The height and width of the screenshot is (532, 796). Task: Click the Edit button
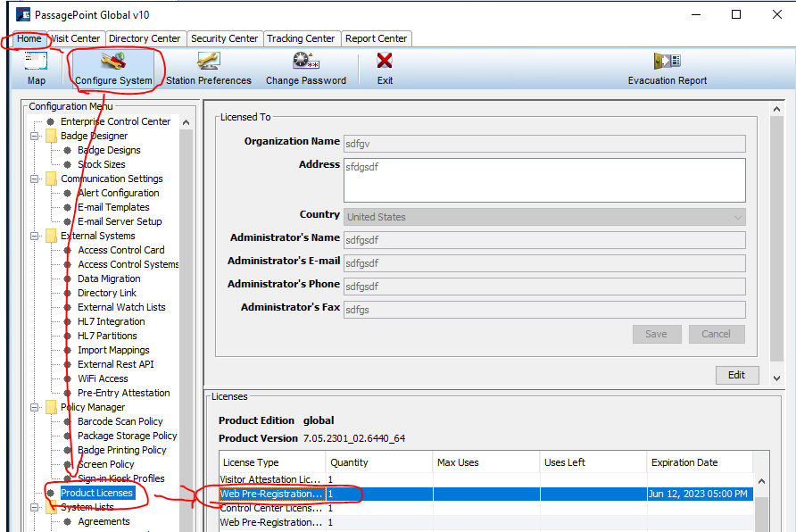pyautogui.click(x=737, y=375)
